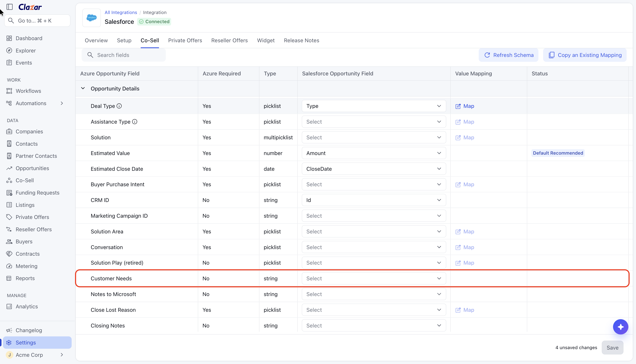Select Settings in the sidebar

[x=37, y=343]
